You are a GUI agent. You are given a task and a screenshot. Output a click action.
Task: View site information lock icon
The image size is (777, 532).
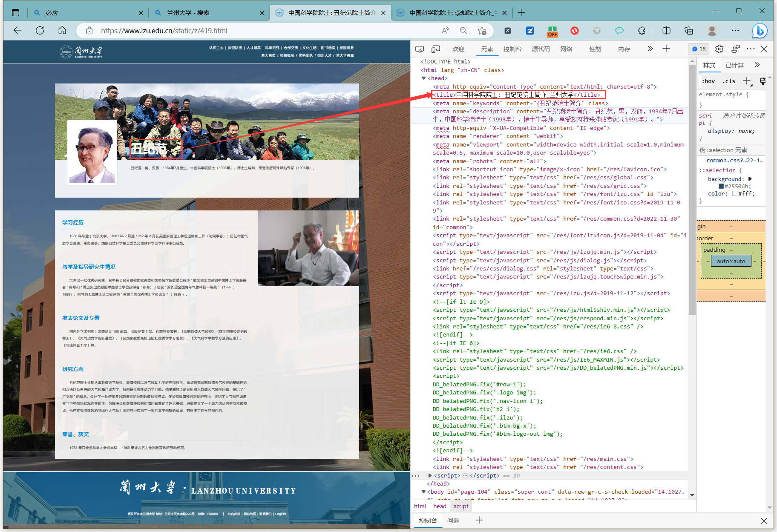click(89, 31)
